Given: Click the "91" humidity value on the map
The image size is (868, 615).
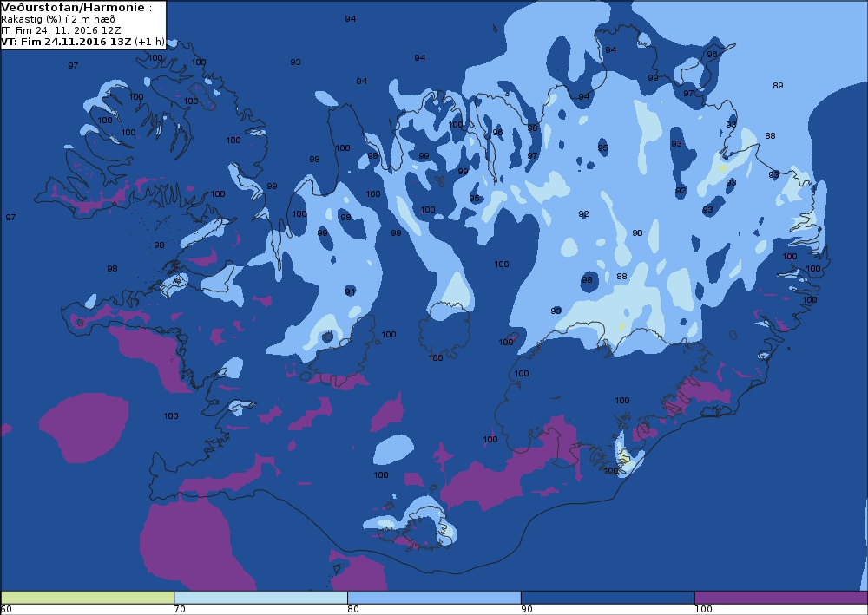Looking at the screenshot, I should click(x=350, y=291).
